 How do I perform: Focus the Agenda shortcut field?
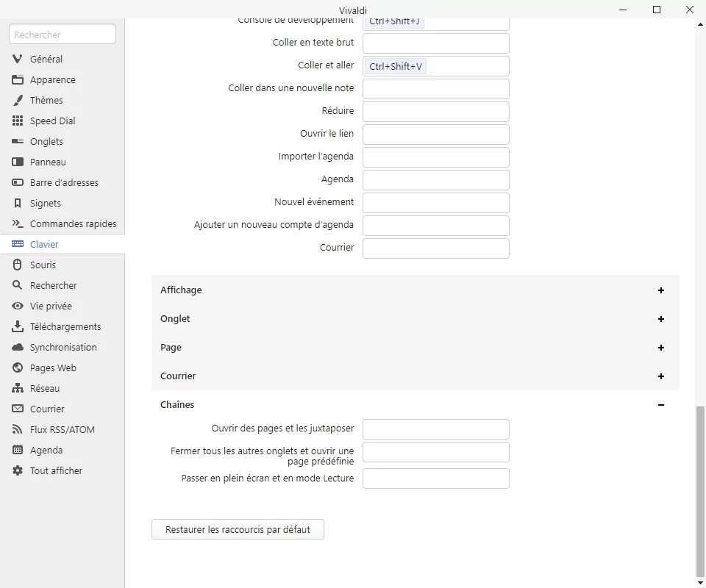436,180
